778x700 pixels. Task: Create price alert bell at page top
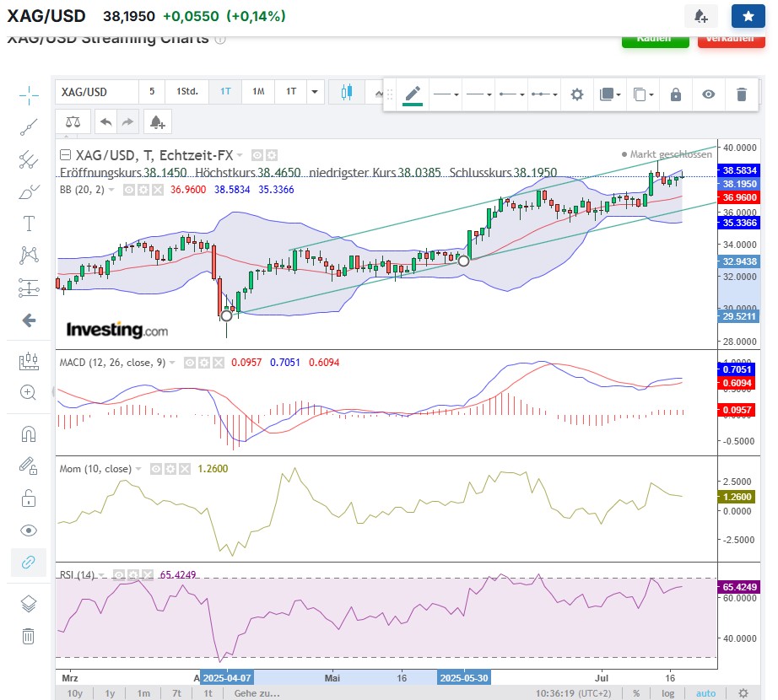[x=700, y=16]
